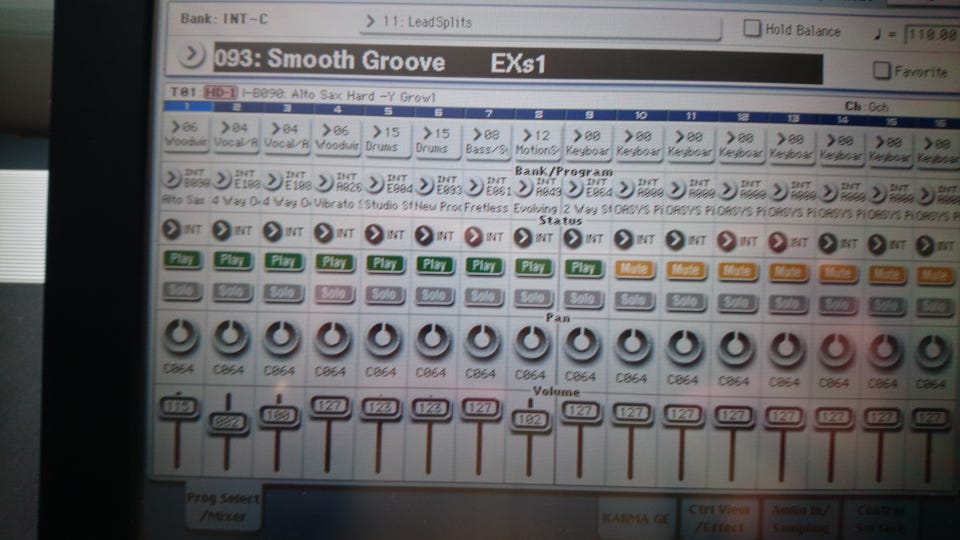Open timbre 5 Bank/Program popup (Studio)
Image resolution: width=960 pixels, height=540 pixels.
pos(375,182)
